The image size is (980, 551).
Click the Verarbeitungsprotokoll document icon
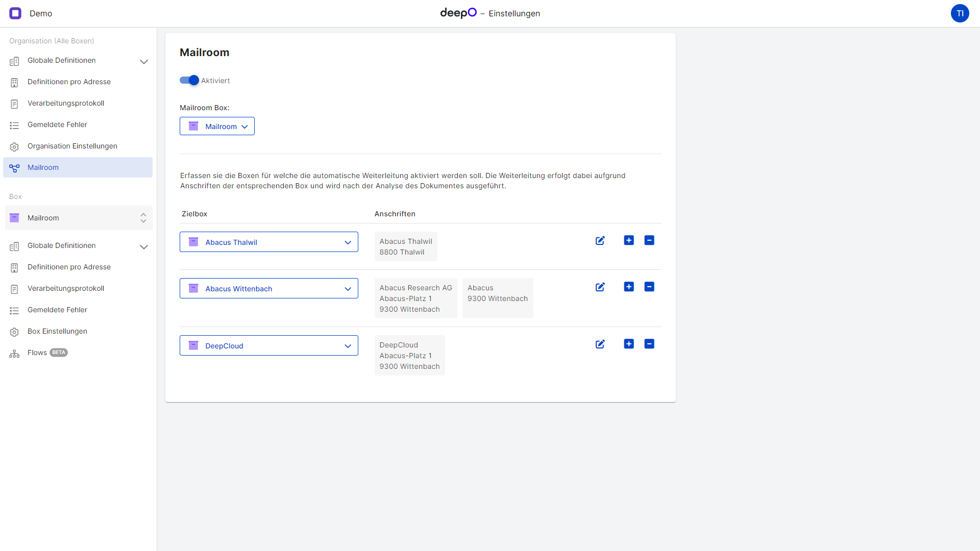tap(14, 103)
